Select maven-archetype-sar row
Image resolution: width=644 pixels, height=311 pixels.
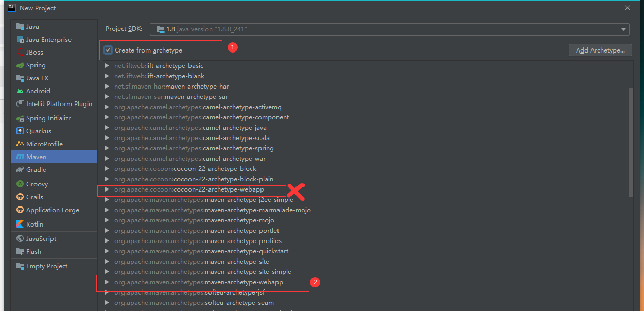coord(364,97)
